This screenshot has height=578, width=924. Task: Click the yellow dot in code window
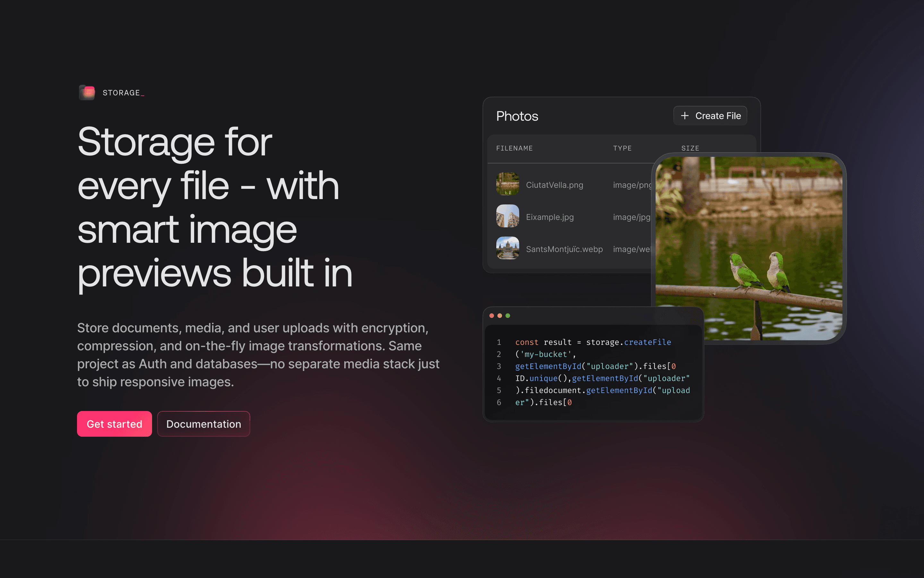(500, 315)
